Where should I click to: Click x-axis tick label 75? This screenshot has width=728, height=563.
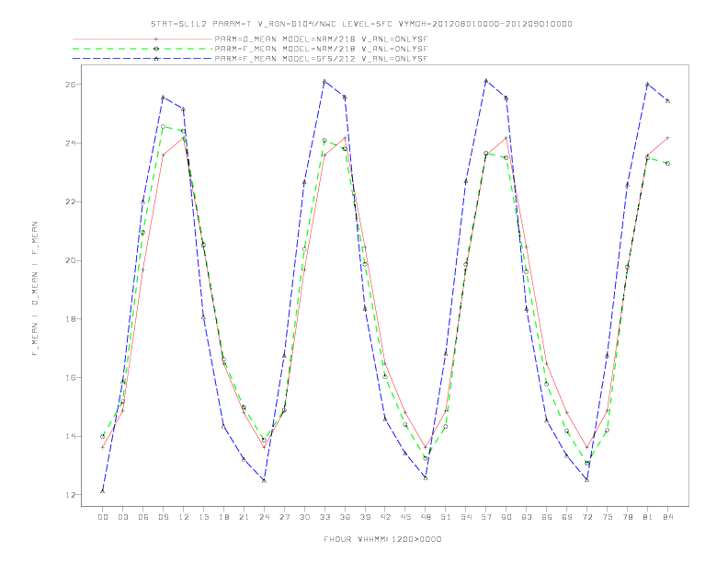[608, 517]
